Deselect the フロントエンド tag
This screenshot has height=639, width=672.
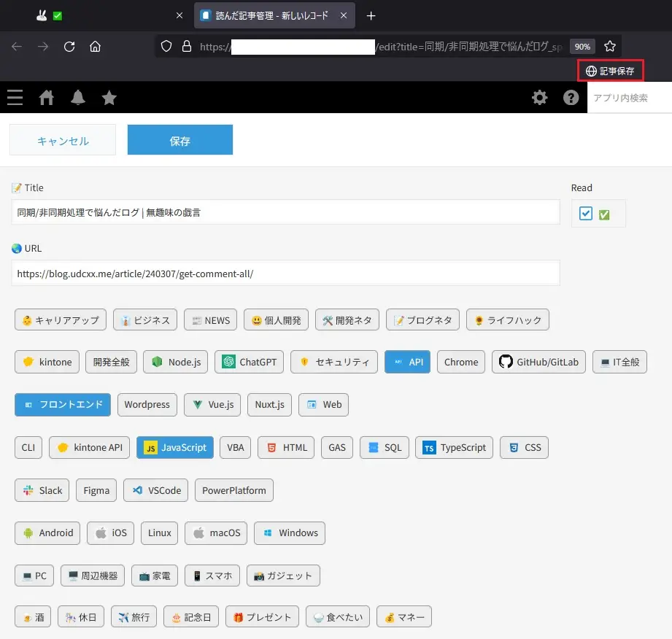(x=63, y=404)
